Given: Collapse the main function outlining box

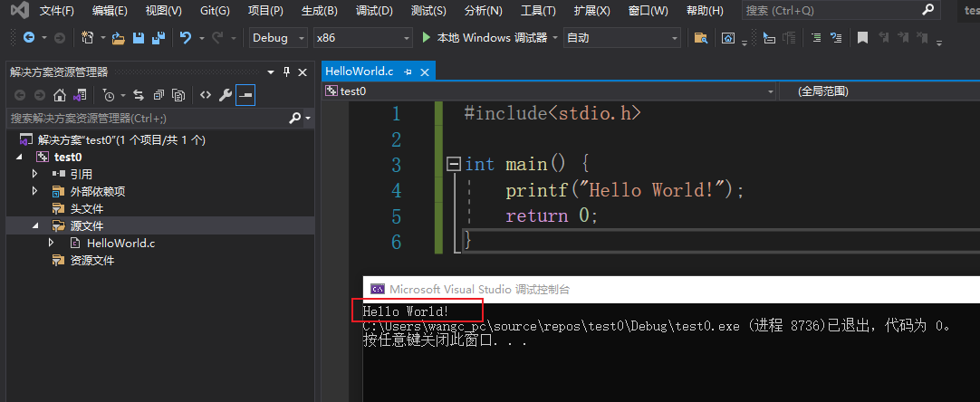Looking at the screenshot, I should (x=455, y=165).
